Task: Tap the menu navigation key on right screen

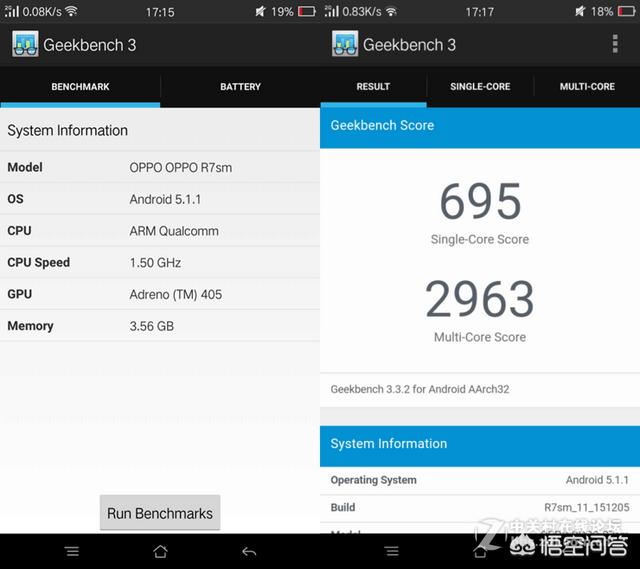Action: pos(391,551)
